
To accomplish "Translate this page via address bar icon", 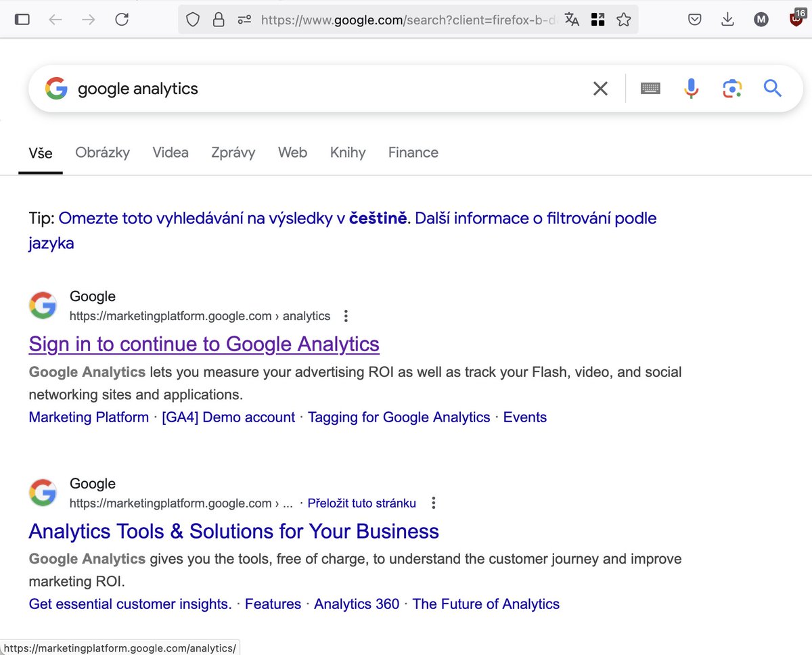I will pos(572,20).
